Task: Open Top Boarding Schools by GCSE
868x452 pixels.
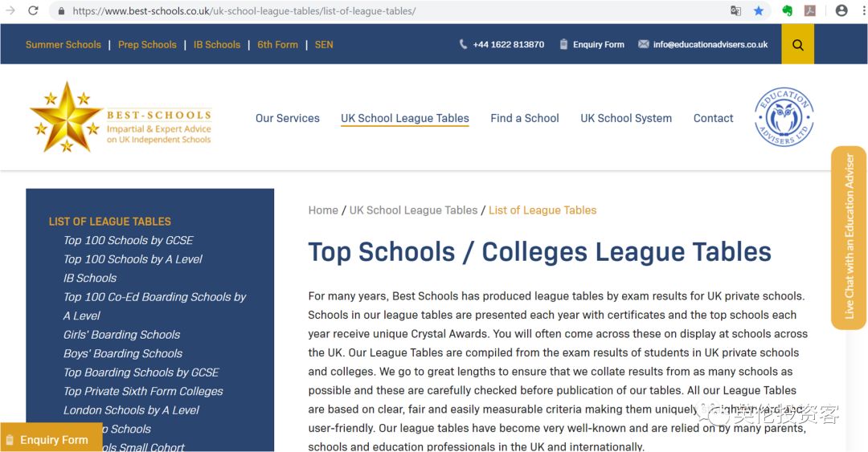Action: click(x=141, y=373)
